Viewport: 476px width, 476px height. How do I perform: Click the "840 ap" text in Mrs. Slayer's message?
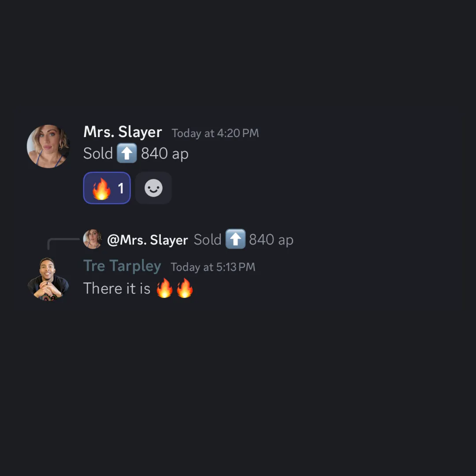pos(164,153)
